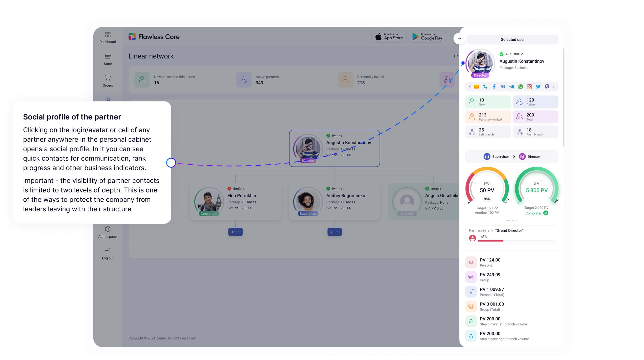The image size is (644, 360).
Task: Click the Grand Director rank progress bar
Action: click(x=516, y=241)
